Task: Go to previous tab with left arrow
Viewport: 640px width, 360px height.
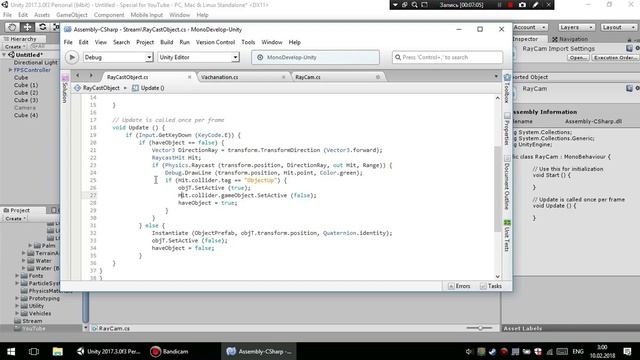Action: tap(78, 76)
